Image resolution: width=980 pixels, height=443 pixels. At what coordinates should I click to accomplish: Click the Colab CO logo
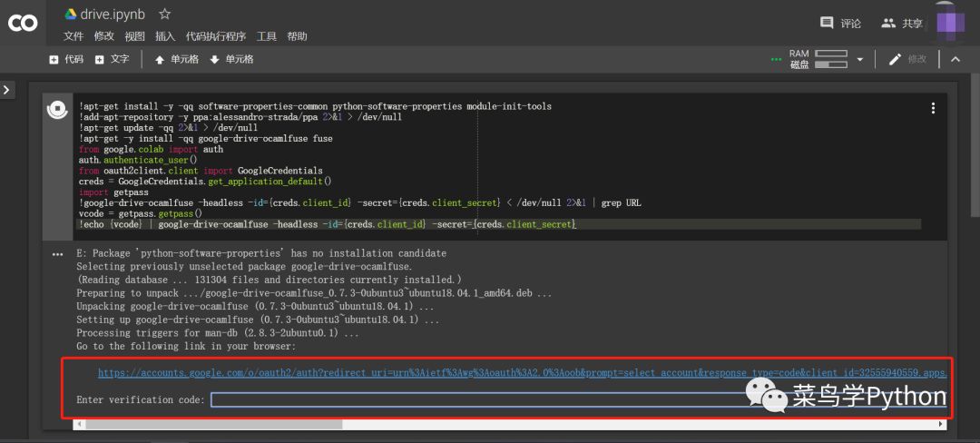point(23,24)
